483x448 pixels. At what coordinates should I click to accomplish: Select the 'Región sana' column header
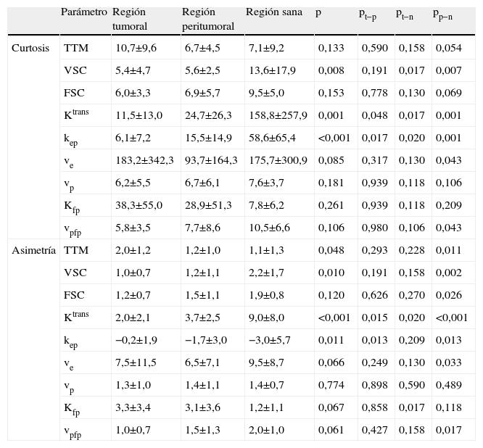coord(274,13)
